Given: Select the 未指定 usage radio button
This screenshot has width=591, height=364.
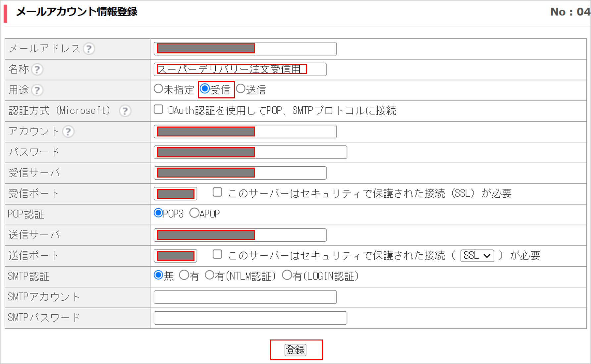Looking at the screenshot, I should tap(158, 89).
